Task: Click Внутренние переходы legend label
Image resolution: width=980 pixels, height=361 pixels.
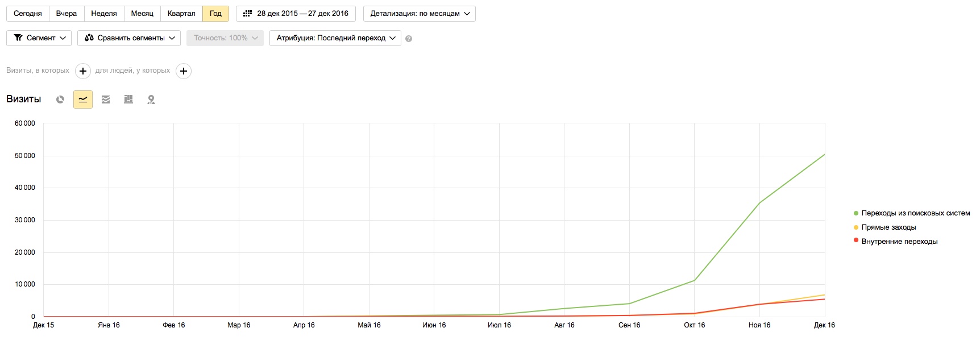Action: [899, 242]
